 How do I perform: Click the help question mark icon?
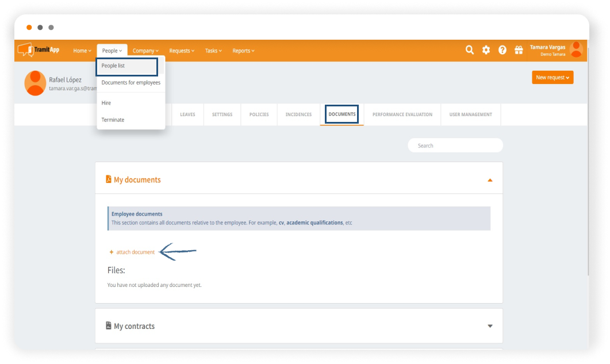(502, 50)
